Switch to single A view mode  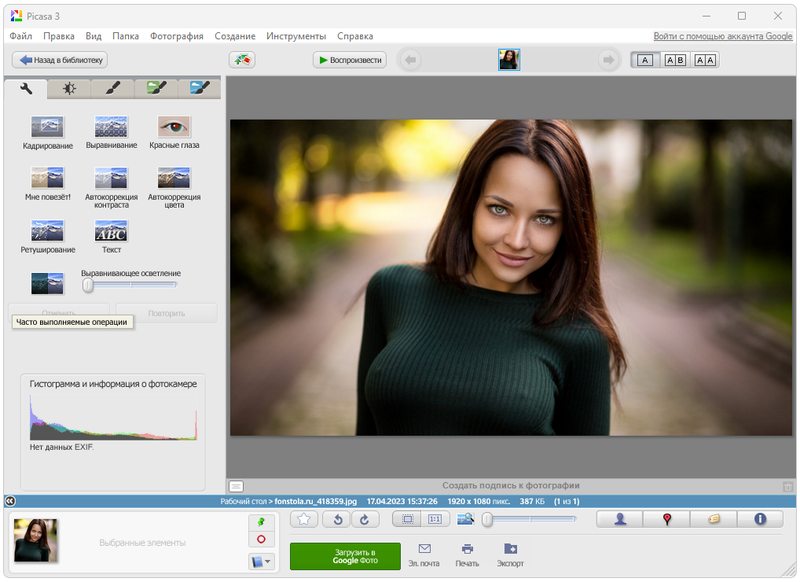point(645,60)
